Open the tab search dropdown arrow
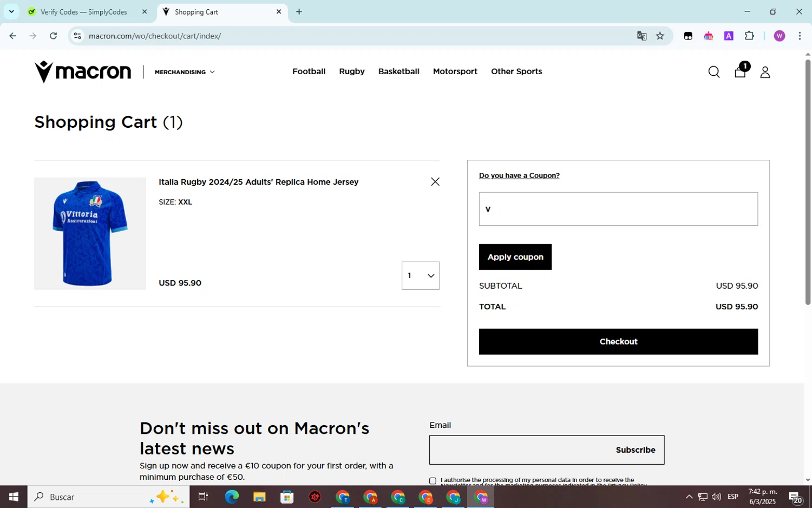 pyautogui.click(x=11, y=11)
